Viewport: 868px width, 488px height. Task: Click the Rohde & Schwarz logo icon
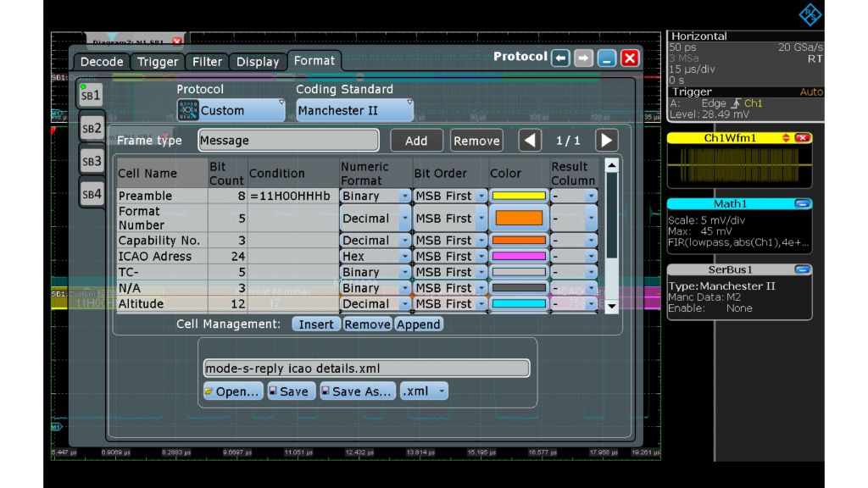[x=810, y=14]
